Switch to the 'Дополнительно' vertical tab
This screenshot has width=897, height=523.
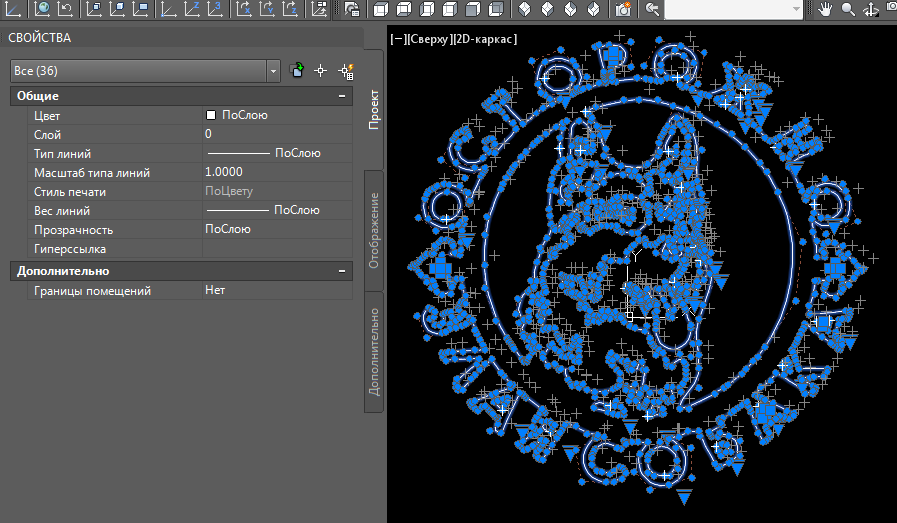click(374, 352)
